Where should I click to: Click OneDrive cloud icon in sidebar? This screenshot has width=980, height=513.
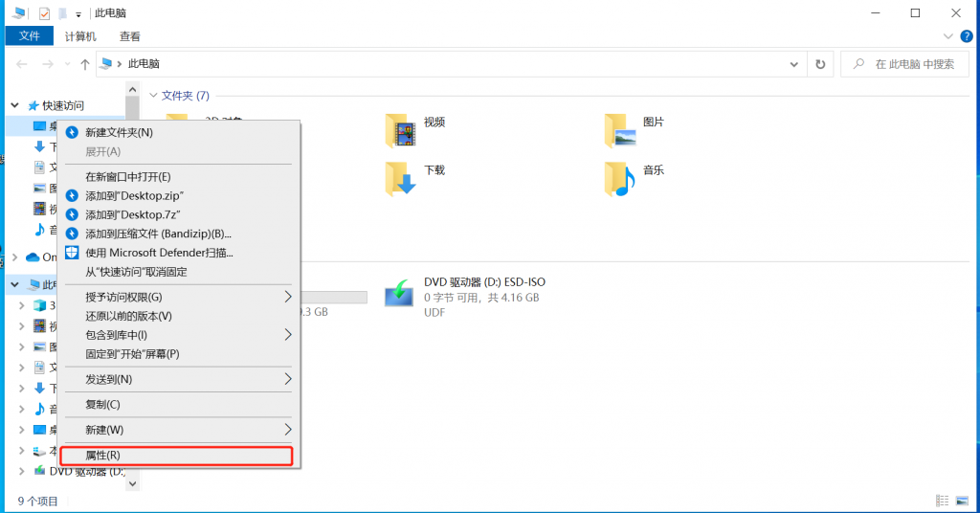33,256
